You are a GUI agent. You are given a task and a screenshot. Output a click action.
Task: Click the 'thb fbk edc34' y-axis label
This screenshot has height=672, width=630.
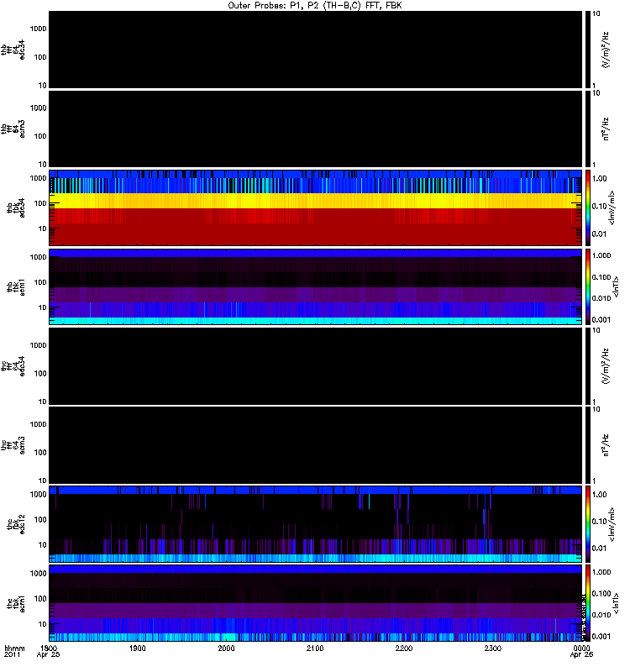[16, 207]
